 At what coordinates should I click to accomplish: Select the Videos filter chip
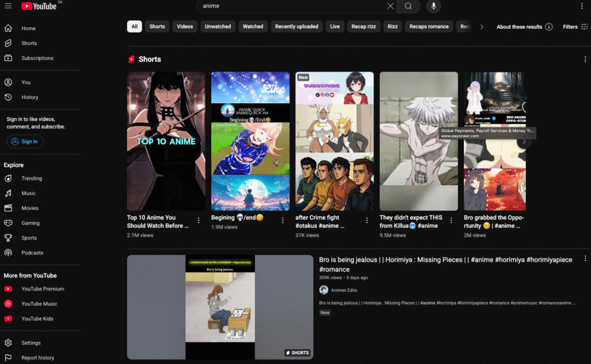185,27
